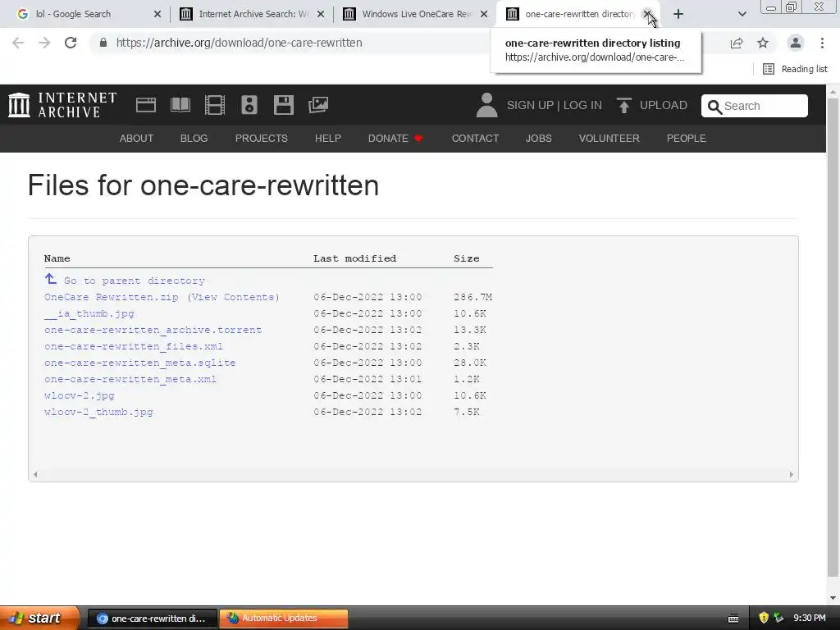Click the browser back arrow
Image resolution: width=840 pixels, height=630 pixels.
tap(18, 43)
